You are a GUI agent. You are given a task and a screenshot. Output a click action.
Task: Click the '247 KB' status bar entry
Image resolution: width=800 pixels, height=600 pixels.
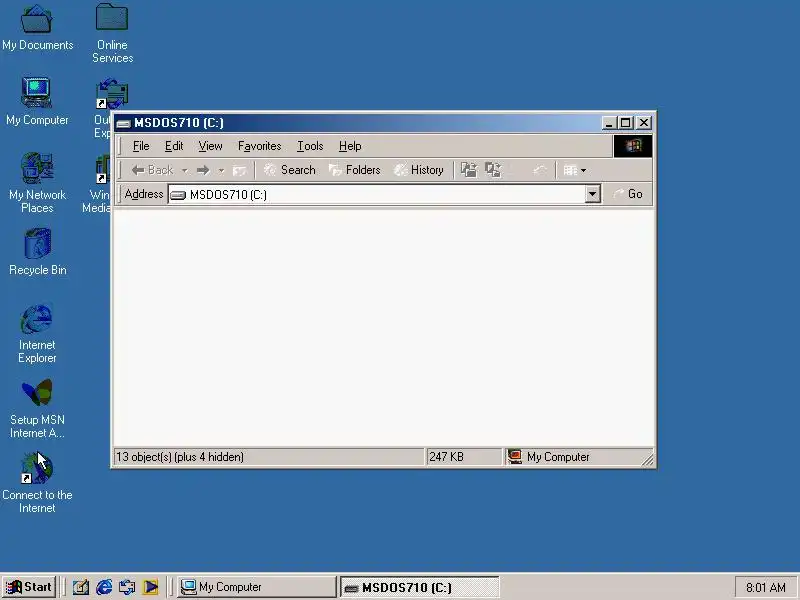446,457
